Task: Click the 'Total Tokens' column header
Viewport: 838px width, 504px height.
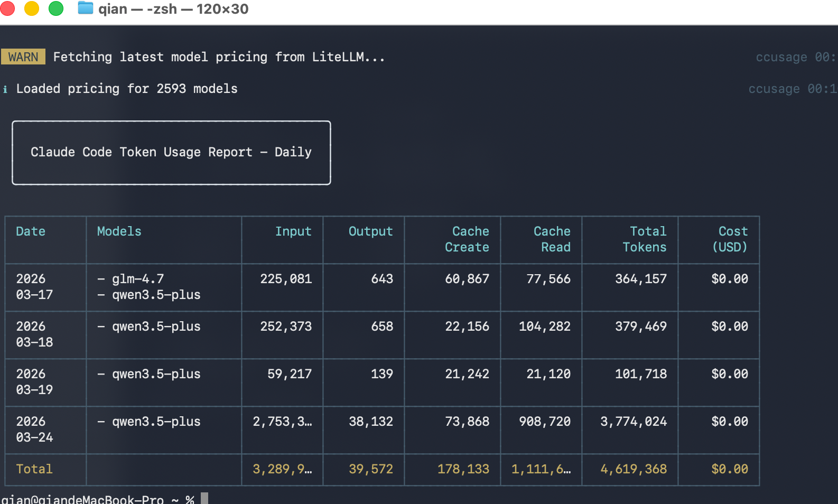Action: point(645,239)
